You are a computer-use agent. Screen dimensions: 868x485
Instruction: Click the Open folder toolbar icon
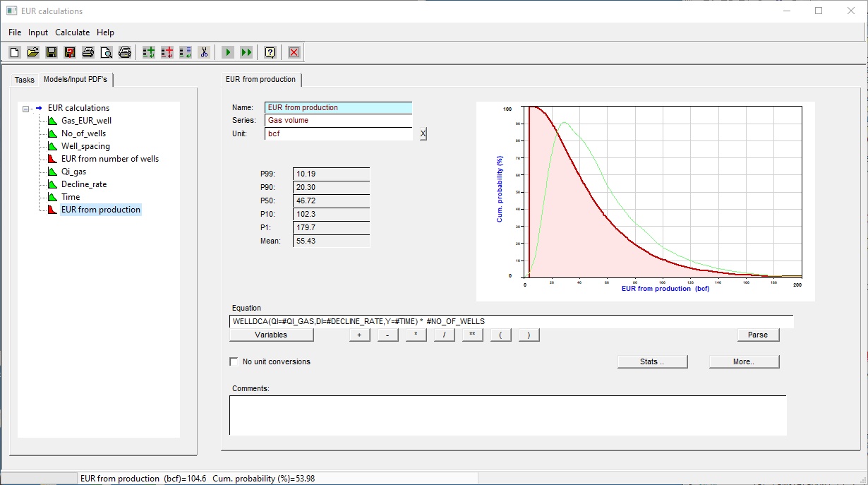(x=32, y=52)
